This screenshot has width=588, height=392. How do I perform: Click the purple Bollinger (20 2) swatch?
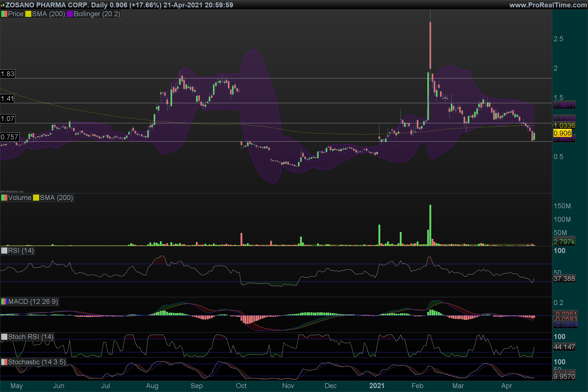coord(70,14)
